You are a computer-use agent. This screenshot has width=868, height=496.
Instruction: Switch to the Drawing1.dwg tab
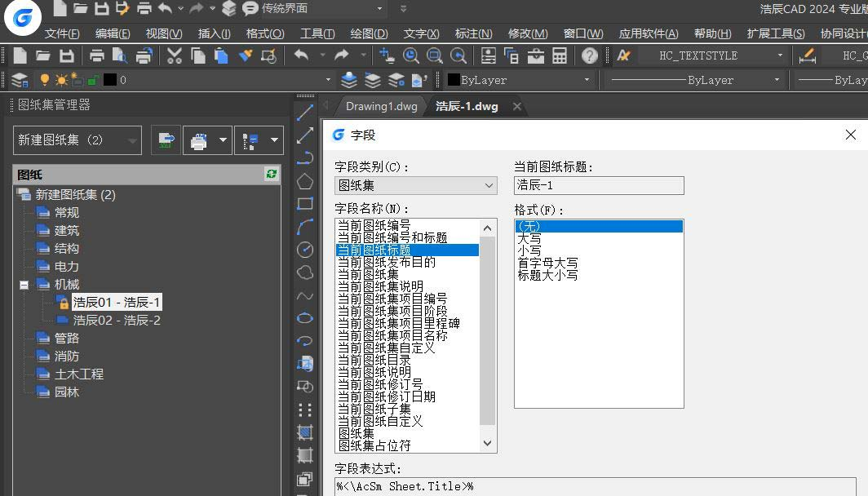pyautogui.click(x=382, y=106)
